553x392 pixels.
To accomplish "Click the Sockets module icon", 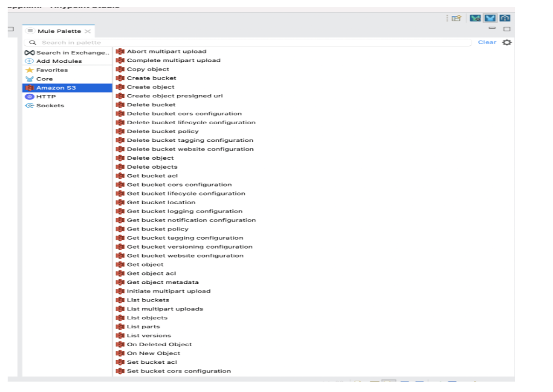I will point(30,106).
